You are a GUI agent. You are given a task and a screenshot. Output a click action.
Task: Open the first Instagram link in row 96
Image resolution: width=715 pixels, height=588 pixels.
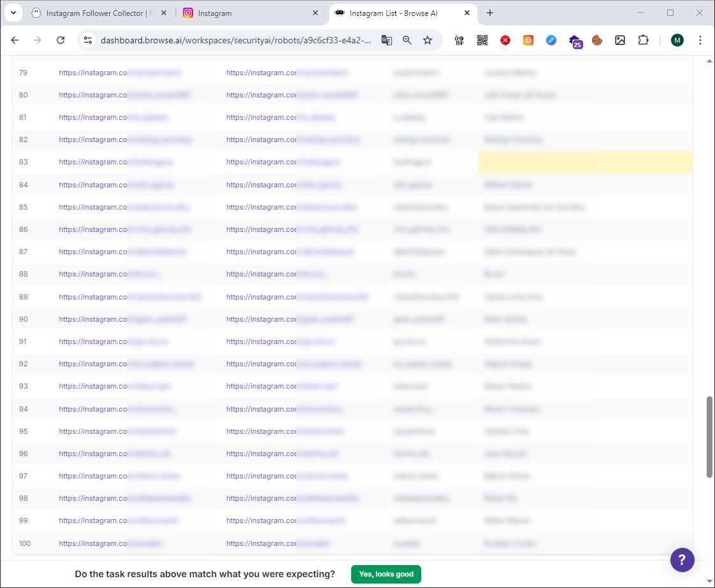coord(115,454)
